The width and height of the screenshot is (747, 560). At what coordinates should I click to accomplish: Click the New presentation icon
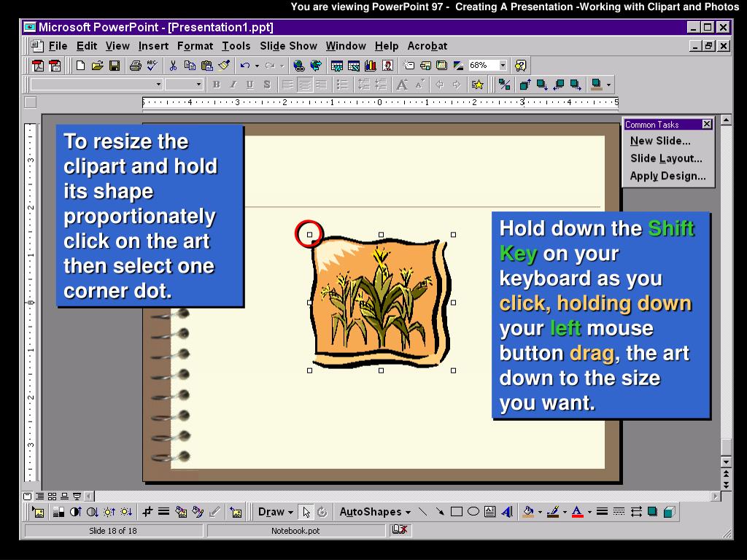80,66
